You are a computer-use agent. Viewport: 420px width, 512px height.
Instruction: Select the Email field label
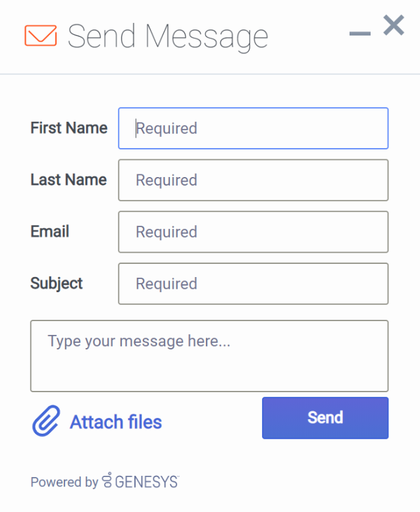(x=50, y=232)
